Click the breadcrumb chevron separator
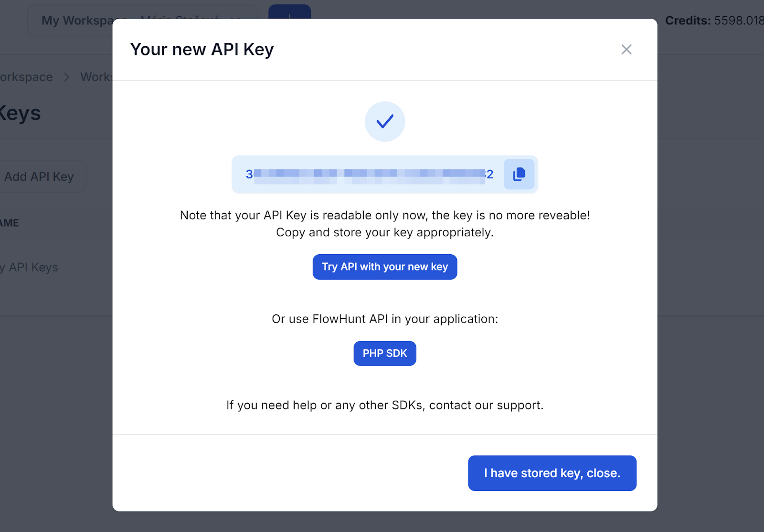 pyautogui.click(x=67, y=77)
